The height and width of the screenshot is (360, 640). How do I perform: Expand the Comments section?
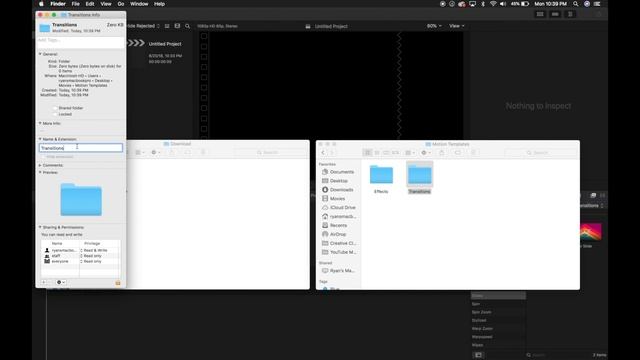tap(40, 165)
